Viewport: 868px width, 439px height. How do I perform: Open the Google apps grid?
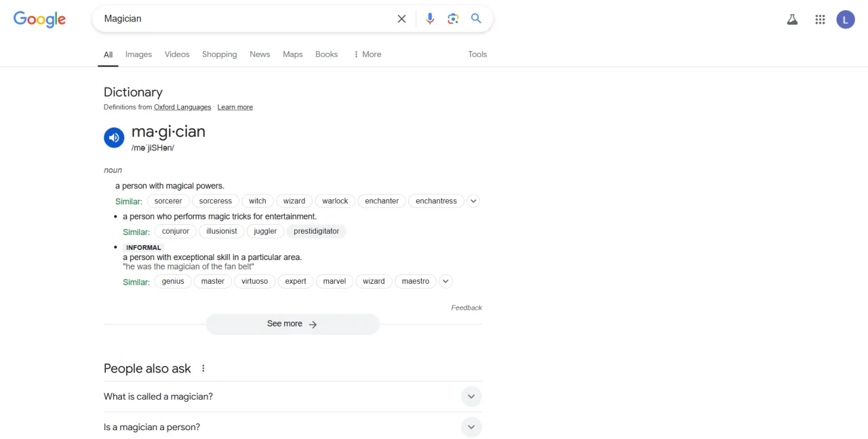pyautogui.click(x=820, y=20)
